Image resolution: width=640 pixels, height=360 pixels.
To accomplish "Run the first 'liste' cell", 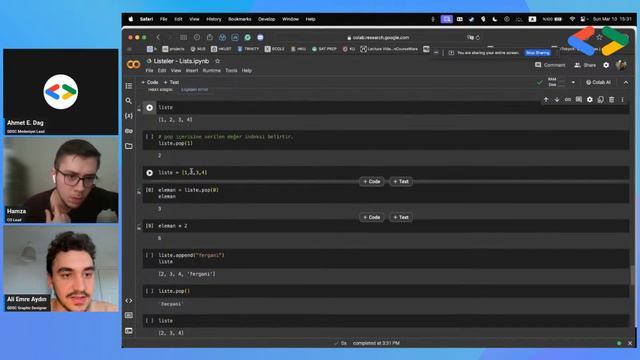I will click(149, 108).
